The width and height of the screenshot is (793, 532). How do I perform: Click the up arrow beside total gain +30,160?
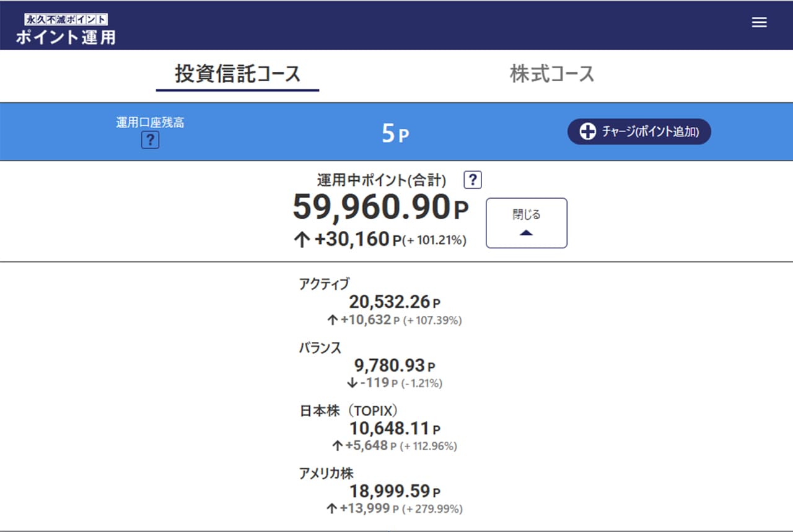(x=301, y=240)
